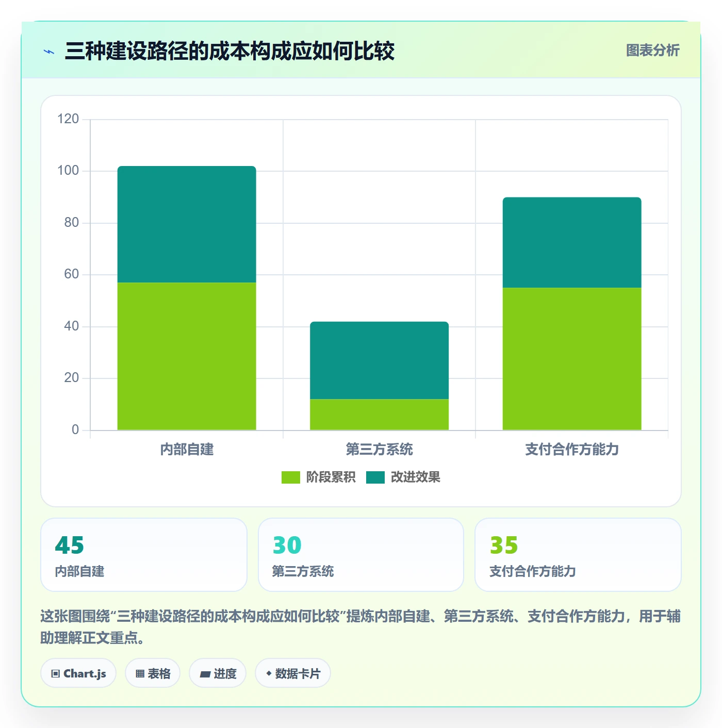Toggle the 阶段累积 legend color swatch
The image size is (722, 728).
click(290, 477)
